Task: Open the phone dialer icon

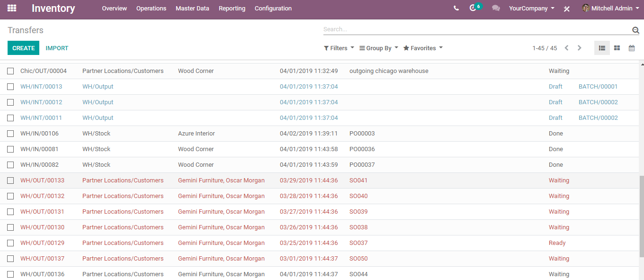Action: (456, 8)
